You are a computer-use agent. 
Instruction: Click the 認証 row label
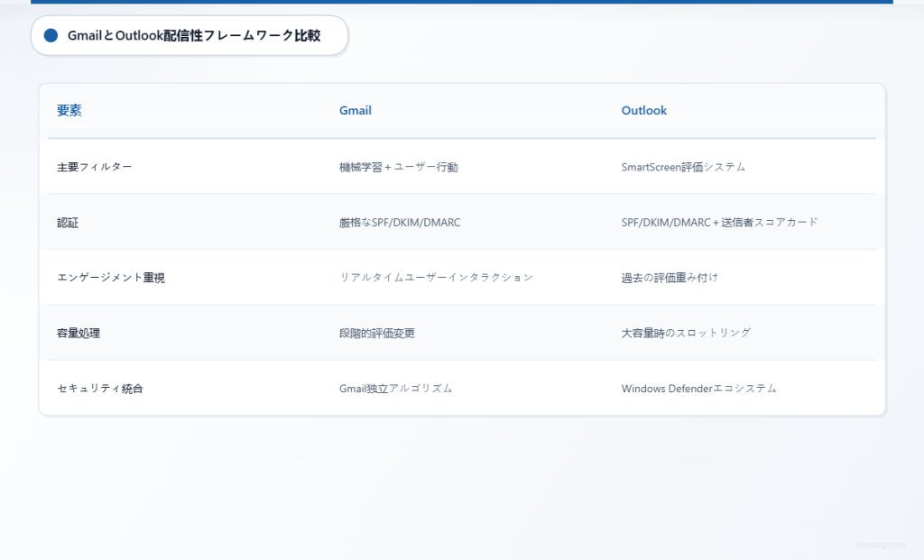tap(69, 222)
